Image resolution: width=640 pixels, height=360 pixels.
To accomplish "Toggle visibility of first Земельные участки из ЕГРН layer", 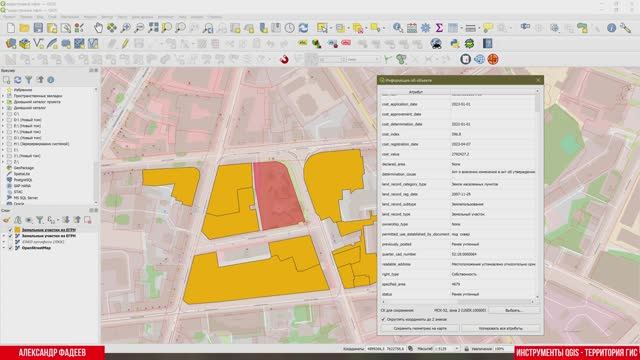I will click(11, 230).
